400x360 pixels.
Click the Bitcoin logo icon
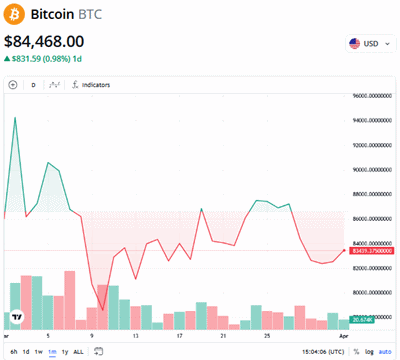pyautogui.click(x=14, y=14)
